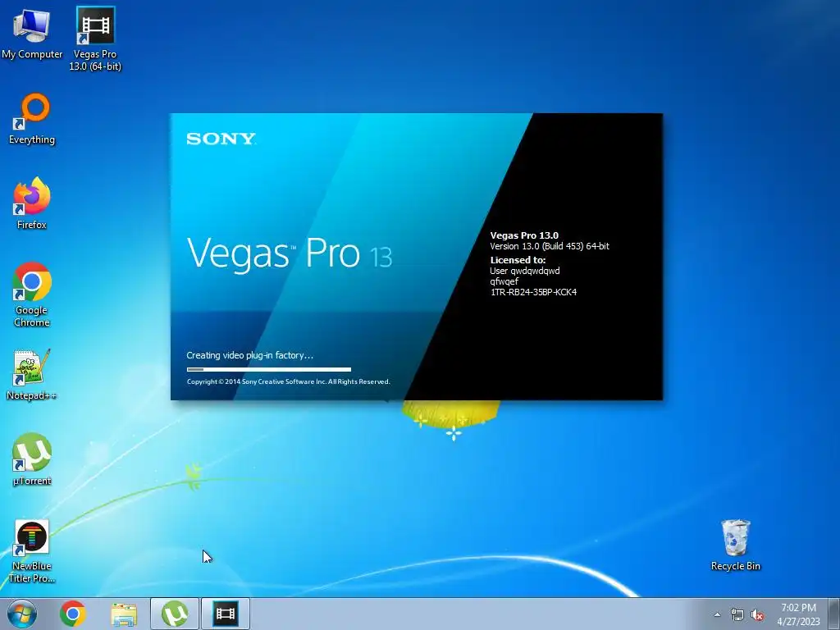Click the "Creating video plug-in factory..." status text
840x630 pixels.
[x=249, y=355]
